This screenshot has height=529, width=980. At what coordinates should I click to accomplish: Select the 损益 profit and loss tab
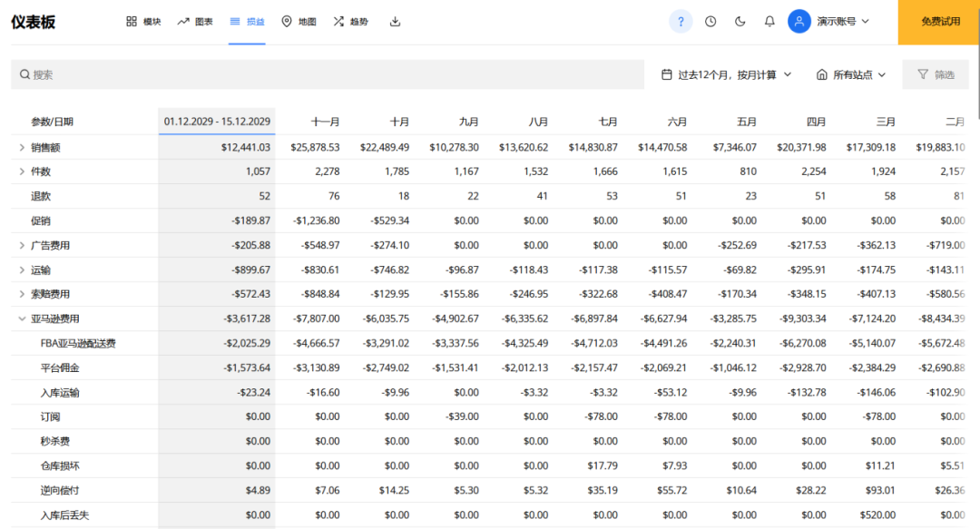247,22
